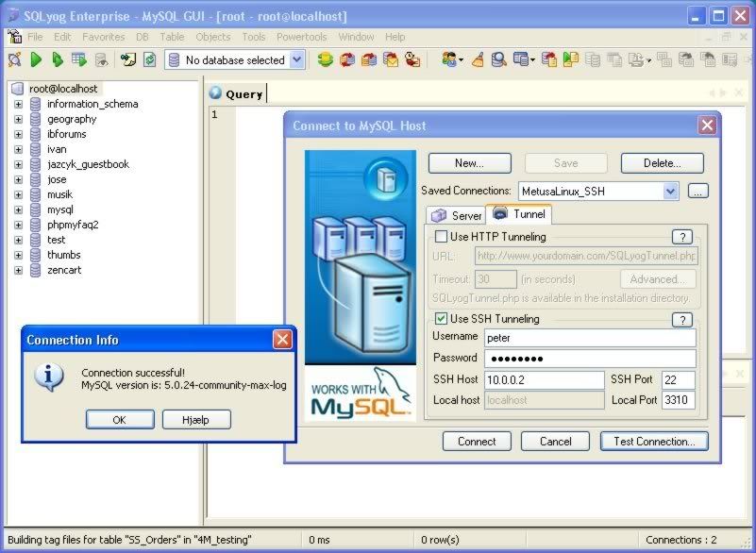Click the New... connection button
The width and height of the screenshot is (756, 553).
click(x=470, y=163)
